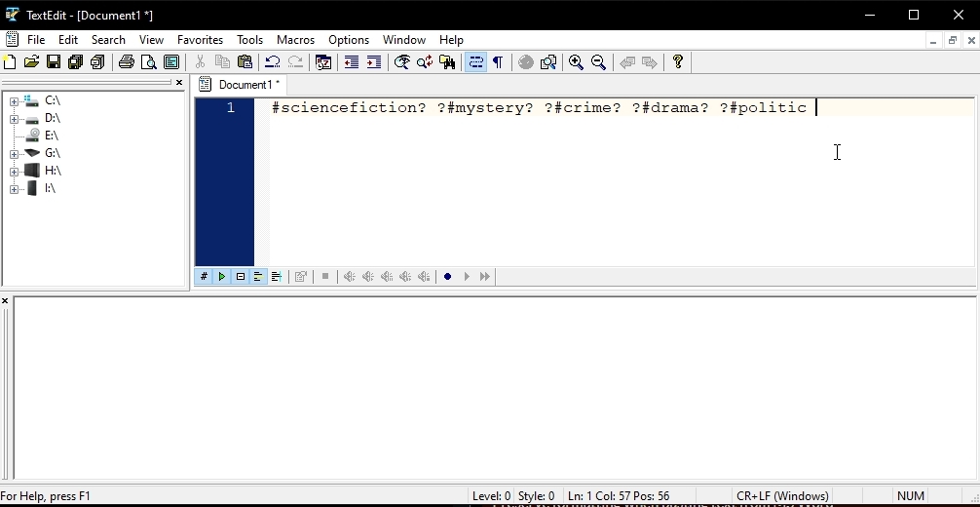Click the 'Ln: 1 Col: 57 Pos: 56' status text
Screen dimensions: 980x507
coord(619,496)
